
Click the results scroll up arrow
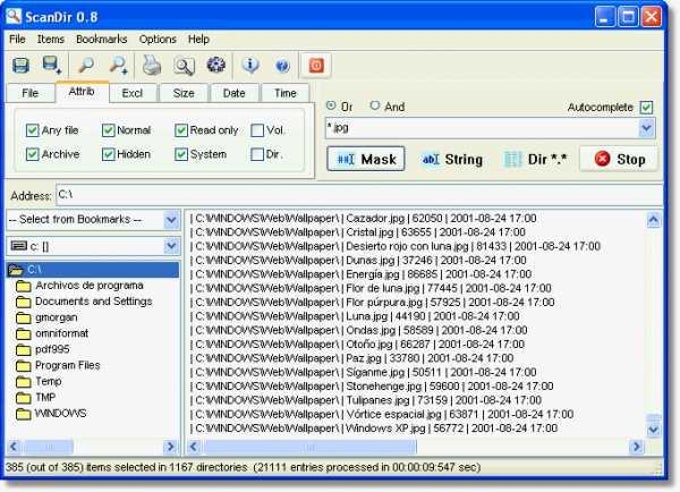click(x=653, y=220)
